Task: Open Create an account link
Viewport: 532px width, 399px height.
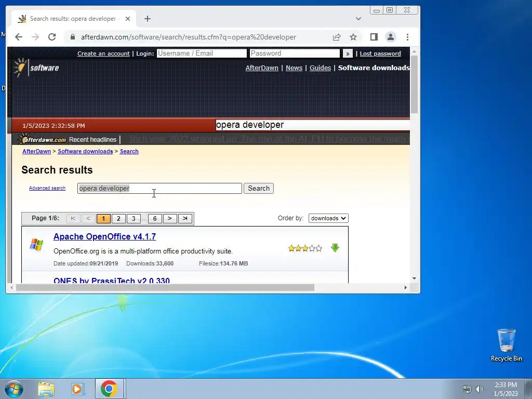Action: click(x=103, y=54)
